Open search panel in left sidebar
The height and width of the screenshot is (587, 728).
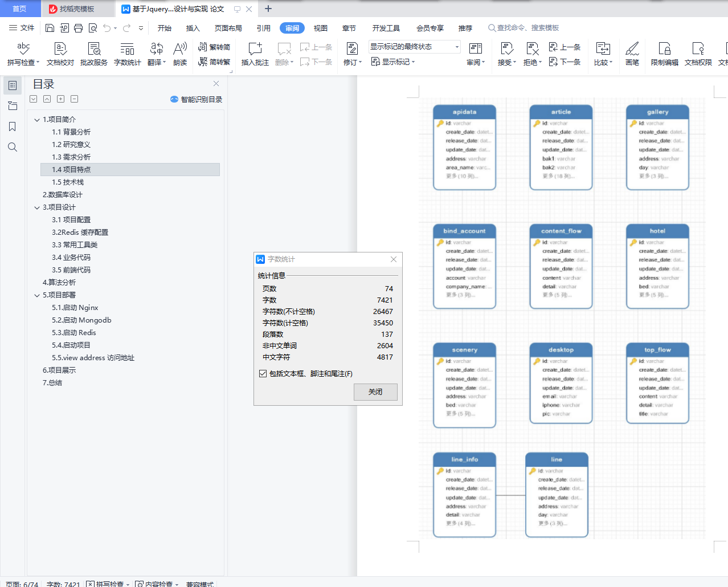pos(12,147)
